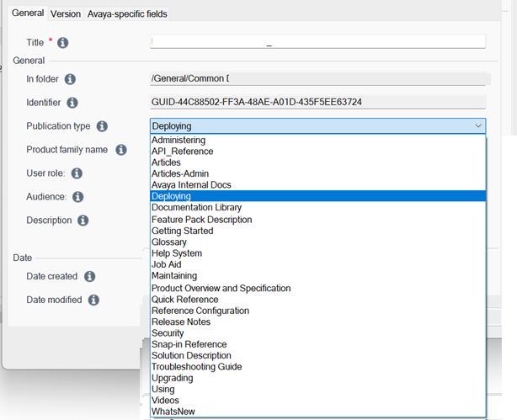Switch to the General tab
Image resolution: width=517 pixels, height=420 pixels.
tap(28, 13)
